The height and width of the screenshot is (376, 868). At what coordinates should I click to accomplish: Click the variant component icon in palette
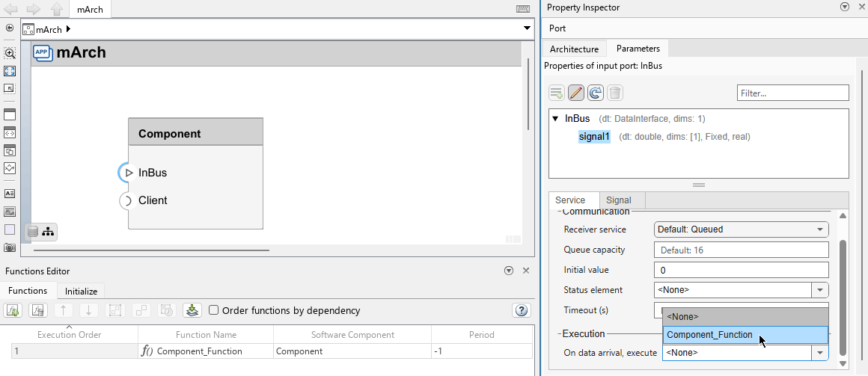pyautogui.click(x=10, y=150)
